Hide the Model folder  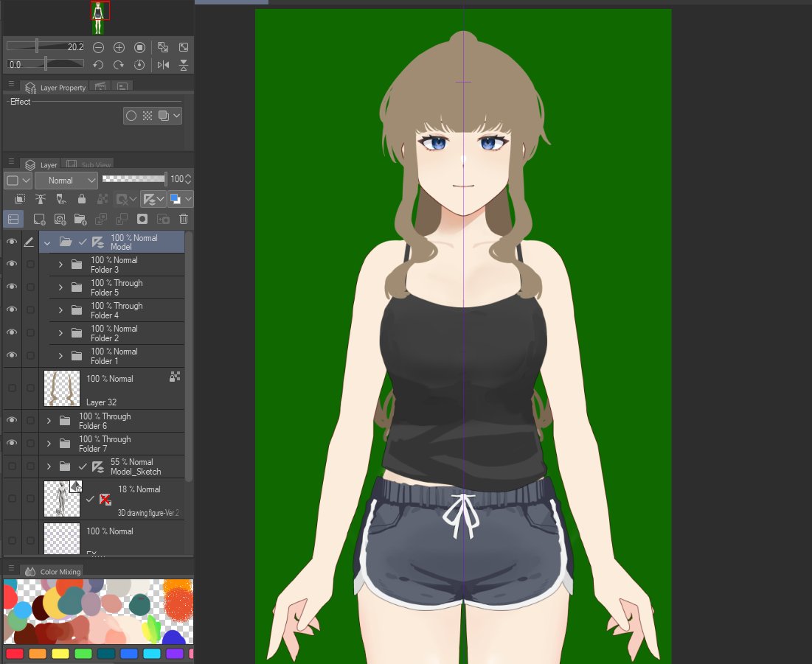click(x=11, y=241)
